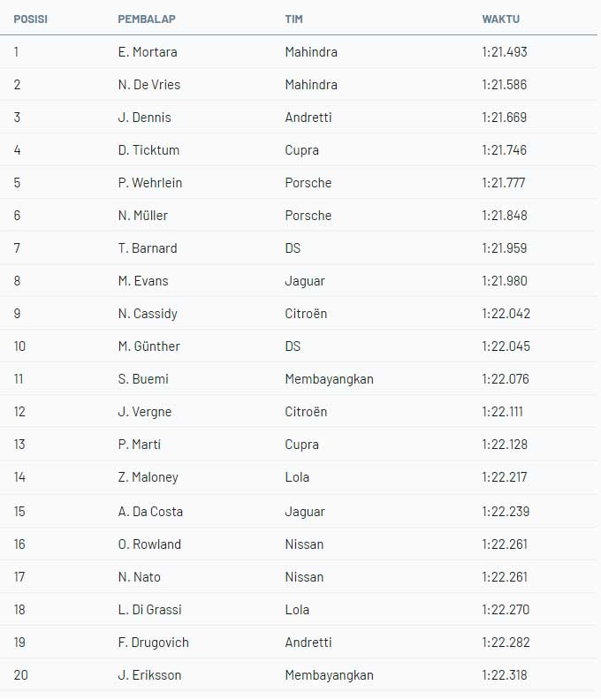The image size is (601, 700).
Task: Click driver name M. Günther
Action: pyautogui.click(x=149, y=346)
